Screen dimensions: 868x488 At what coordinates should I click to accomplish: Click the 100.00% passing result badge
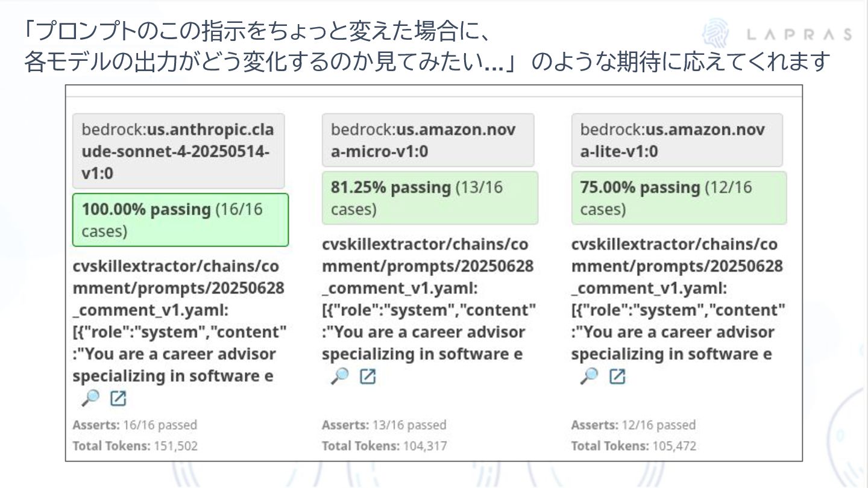(x=180, y=220)
